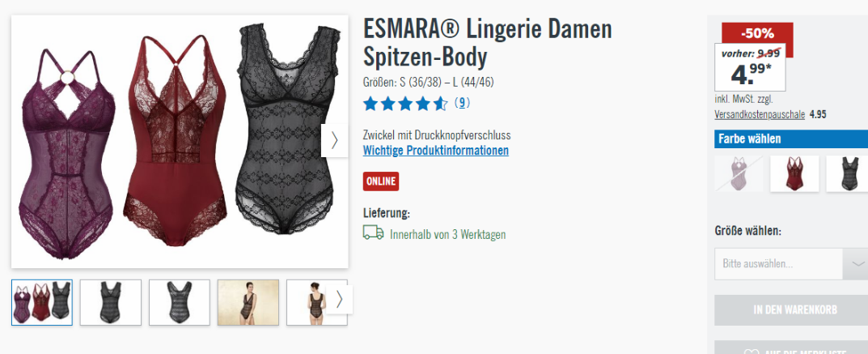The image size is (868, 354).
Task: Select the second thumbnail, black body front
Action: point(111,302)
